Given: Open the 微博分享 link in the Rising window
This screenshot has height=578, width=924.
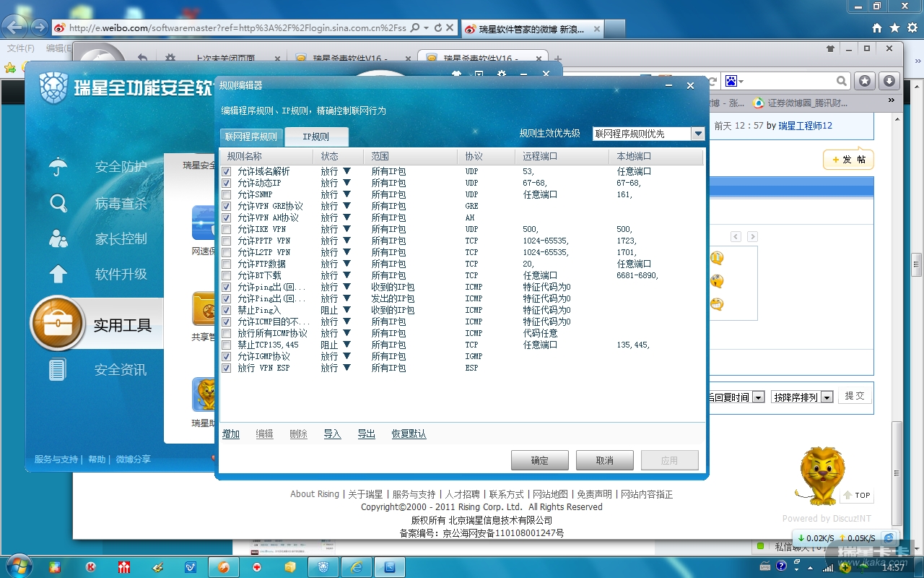Looking at the screenshot, I should 134,460.
